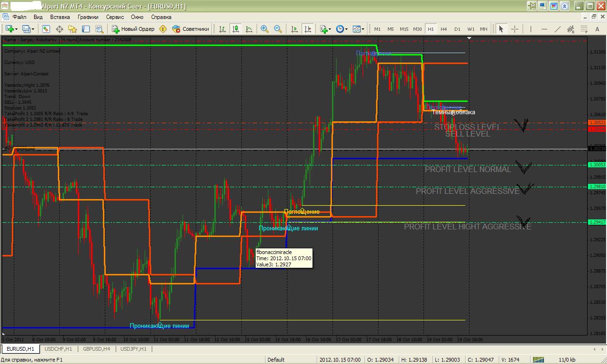Select the Fibonacci retracement tool
Image resolution: width=607 pixels, height=364 pixels.
pyautogui.click(x=584, y=29)
